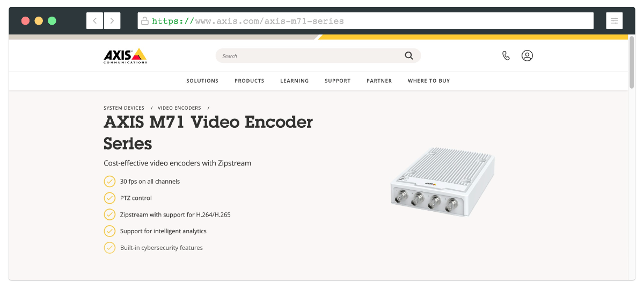
Task: Go to Video Encoders breadcrumb
Action: 179,108
